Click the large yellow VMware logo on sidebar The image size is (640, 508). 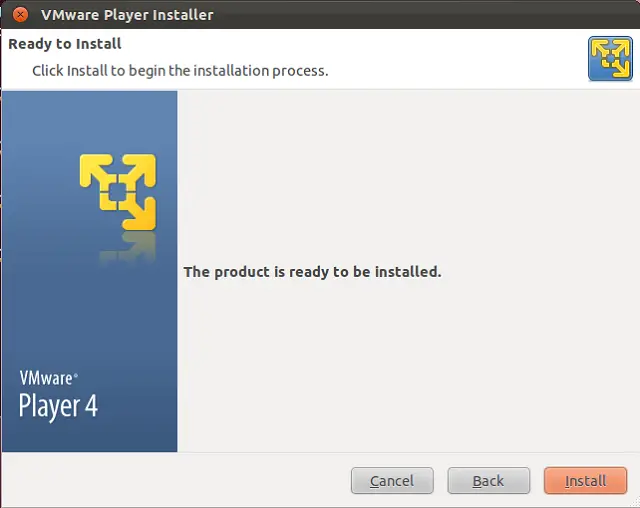[118, 192]
